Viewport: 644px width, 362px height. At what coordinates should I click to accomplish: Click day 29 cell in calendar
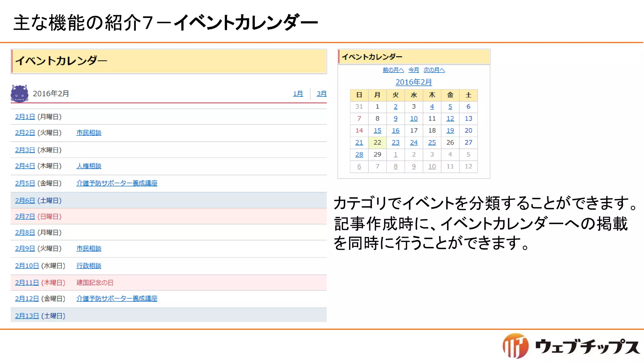tap(377, 155)
